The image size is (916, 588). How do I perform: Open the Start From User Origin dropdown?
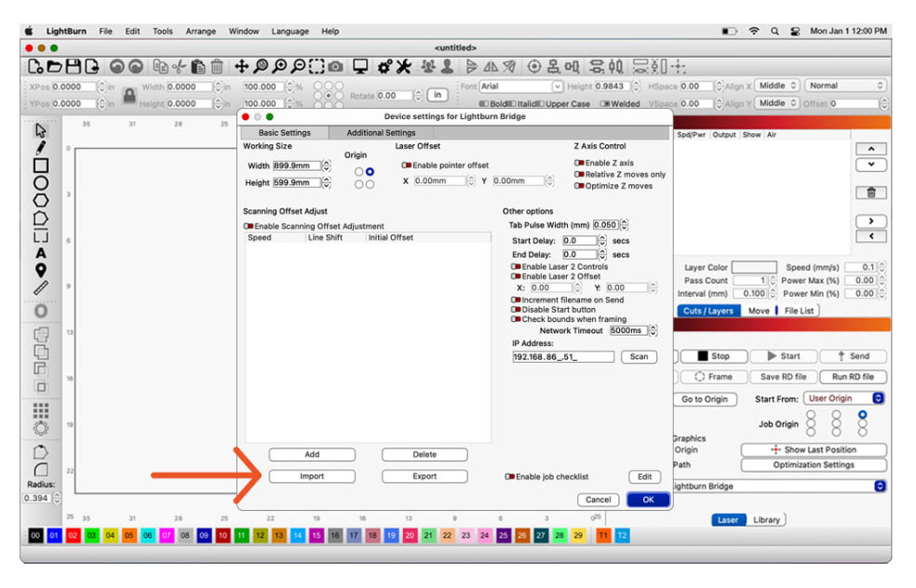(x=843, y=398)
